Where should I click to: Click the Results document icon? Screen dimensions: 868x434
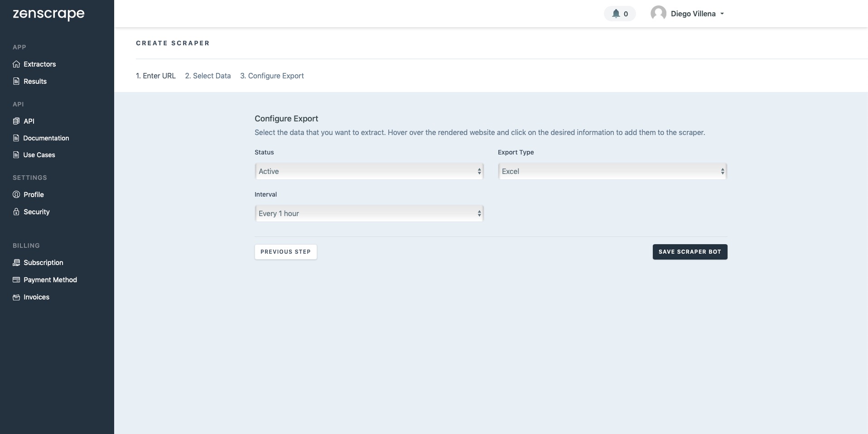[16, 81]
